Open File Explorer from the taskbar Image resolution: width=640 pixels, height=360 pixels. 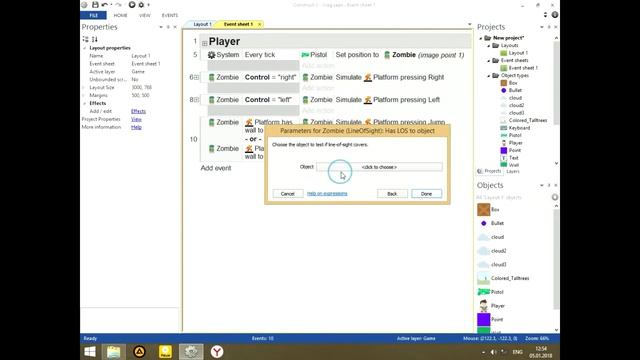(113, 352)
